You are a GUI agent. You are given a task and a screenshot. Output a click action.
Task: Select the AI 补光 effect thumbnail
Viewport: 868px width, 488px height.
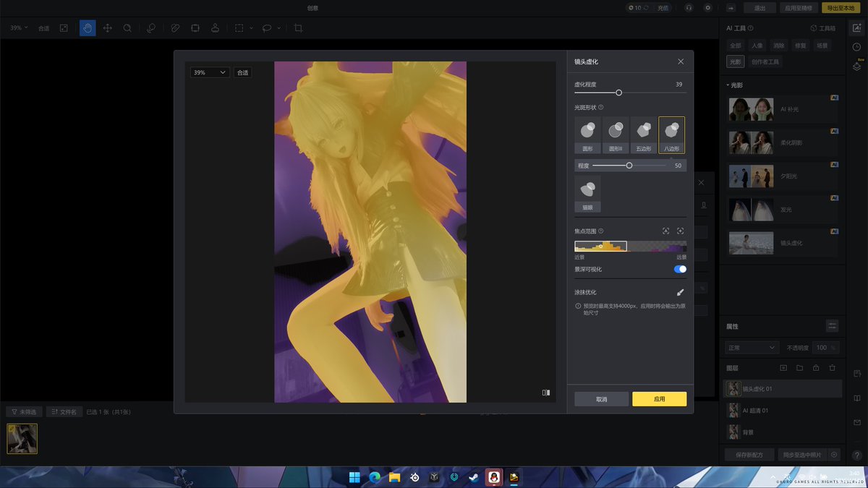coord(752,109)
